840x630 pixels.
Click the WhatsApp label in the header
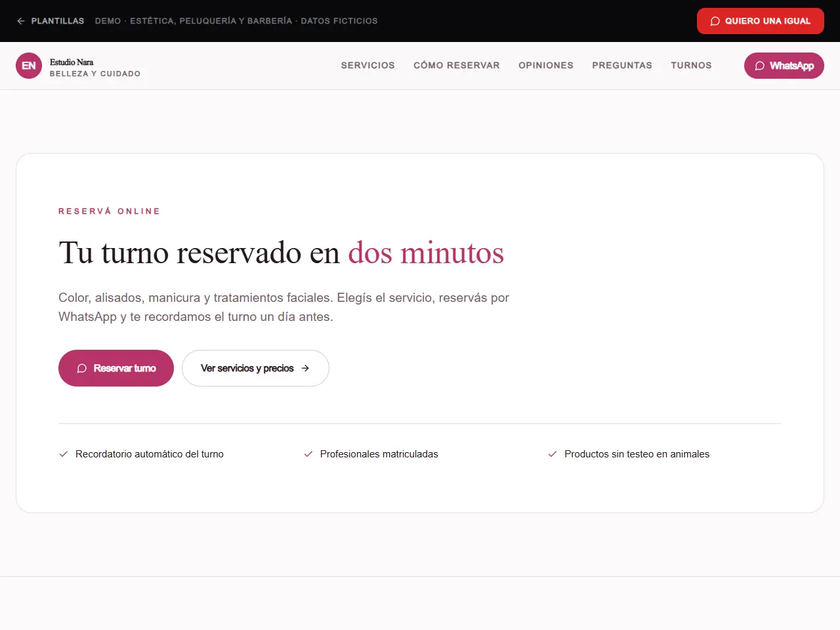pyautogui.click(x=791, y=66)
